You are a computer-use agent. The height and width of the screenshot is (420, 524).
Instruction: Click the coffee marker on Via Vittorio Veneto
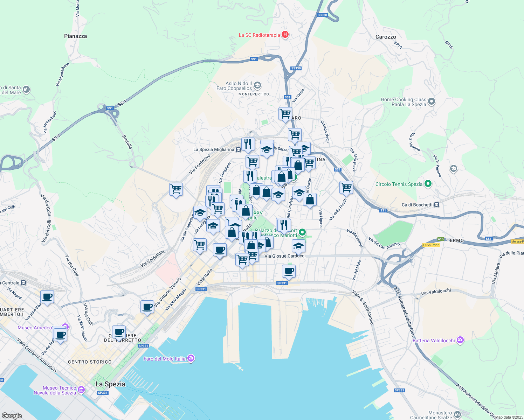(x=147, y=308)
